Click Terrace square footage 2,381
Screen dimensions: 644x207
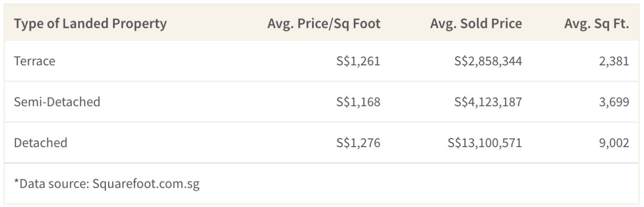[x=614, y=61]
